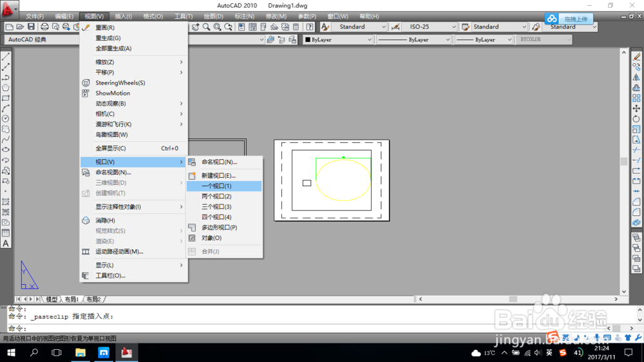Select the Move modify tool
Viewport: 644px width, 362px height.
636,108
